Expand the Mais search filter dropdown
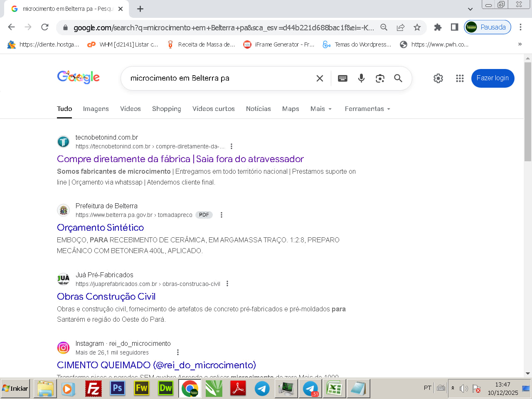Image resolution: width=532 pixels, height=399 pixels. 321,109
